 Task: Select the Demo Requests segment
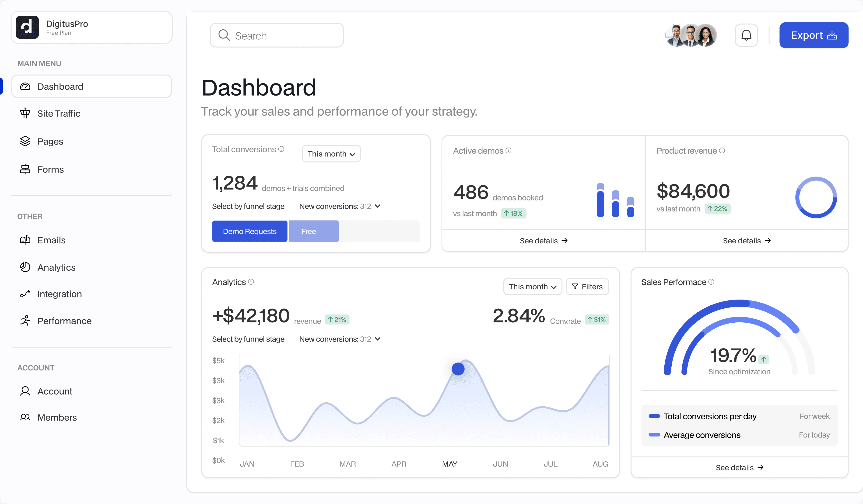[x=250, y=231]
